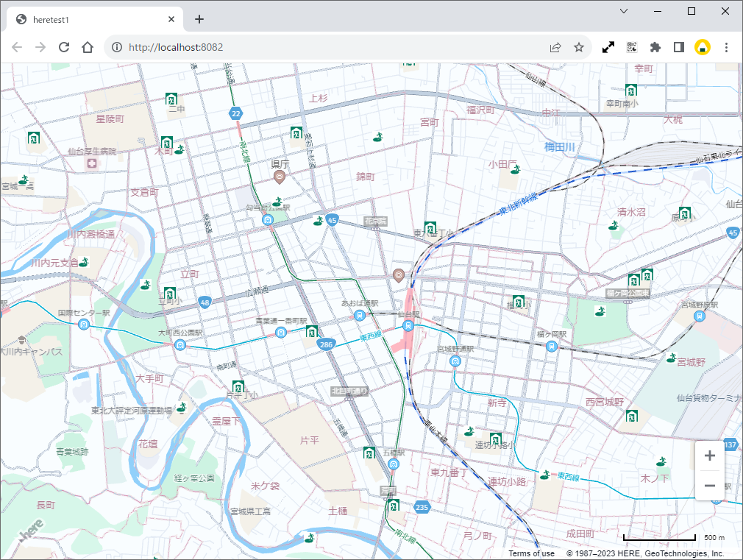Open a new tab
Viewport: 743px width, 560px height.
pyautogui.click(x=199, y=19)
